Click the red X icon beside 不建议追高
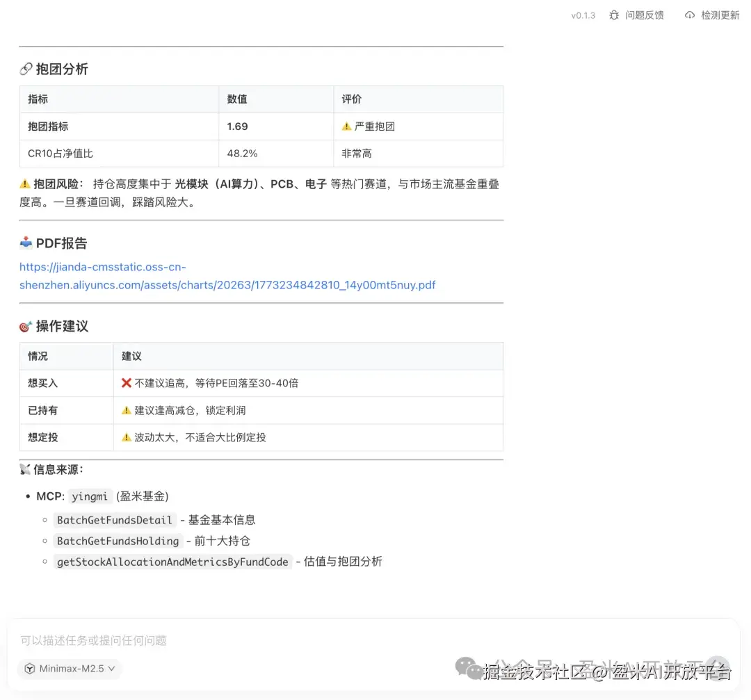Screen dimensions: 751x700 (126, 383)
